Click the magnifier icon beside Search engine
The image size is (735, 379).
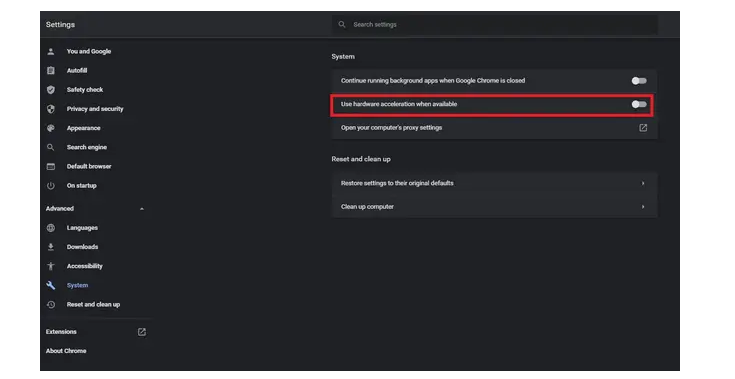[51, 148]
